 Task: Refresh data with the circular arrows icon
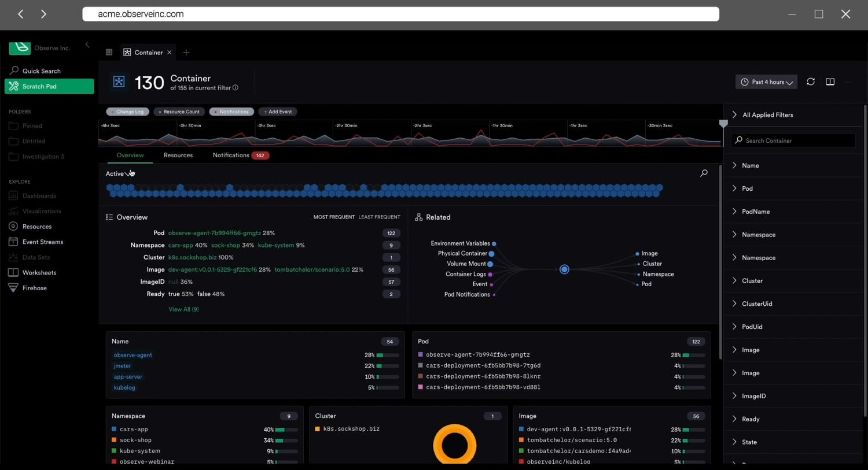coord(811,82)
